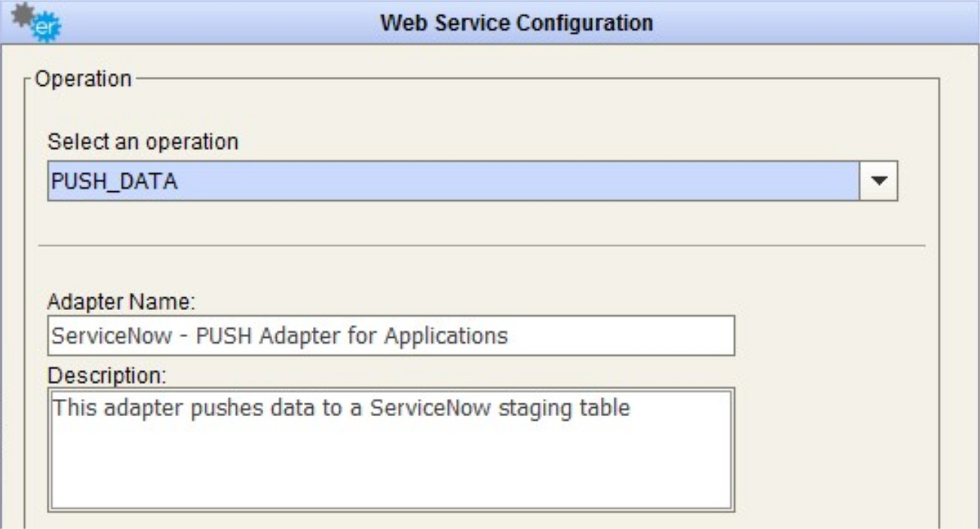Click the 'Operation' group box label
This screenshot has width=980, height=529.
[83, 78]
